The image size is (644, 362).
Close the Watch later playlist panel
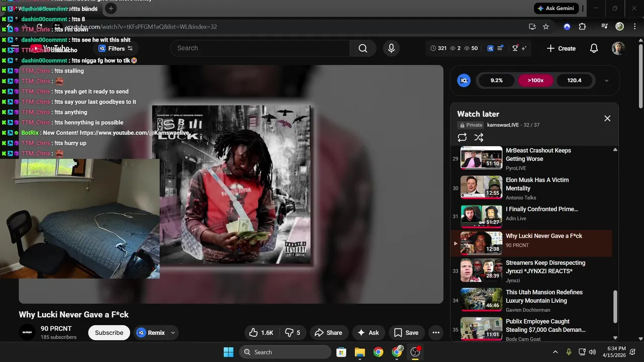607,118
